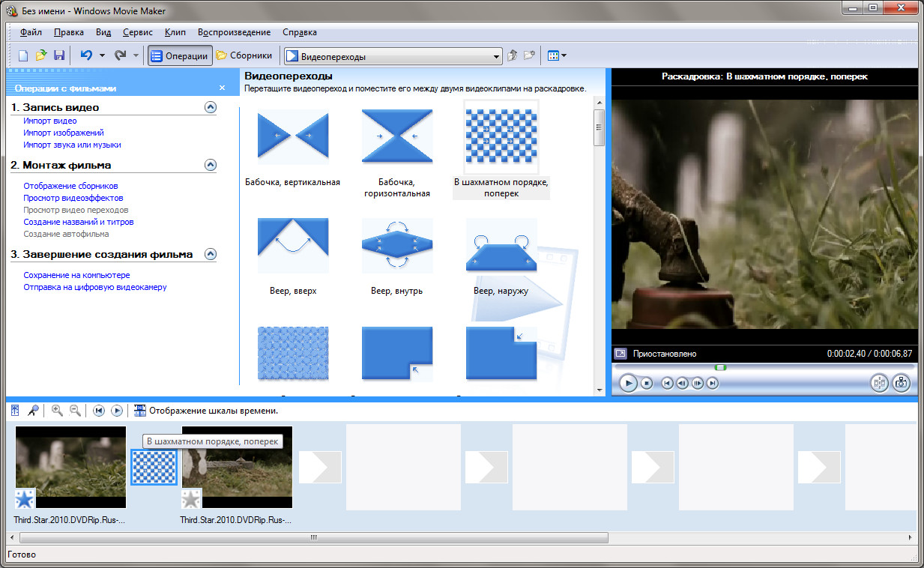924x568 pixels.
Task: Click the split clip icon in preview
Action: [879, 383]
